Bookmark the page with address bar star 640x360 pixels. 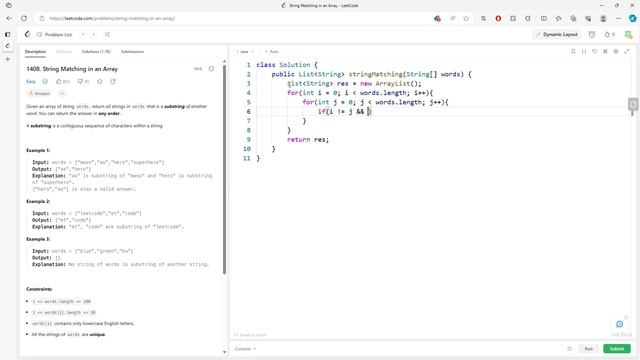466,18
